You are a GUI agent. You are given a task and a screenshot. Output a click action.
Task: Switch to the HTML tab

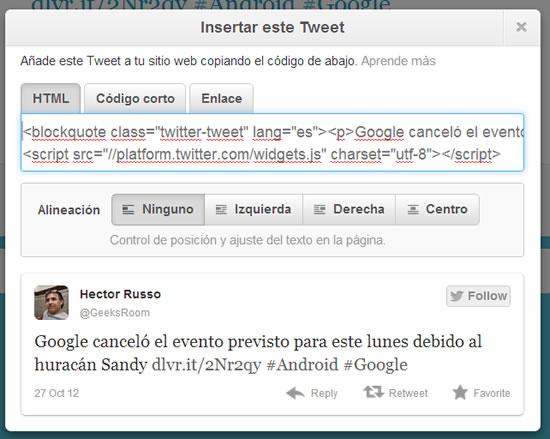[51, 99]
